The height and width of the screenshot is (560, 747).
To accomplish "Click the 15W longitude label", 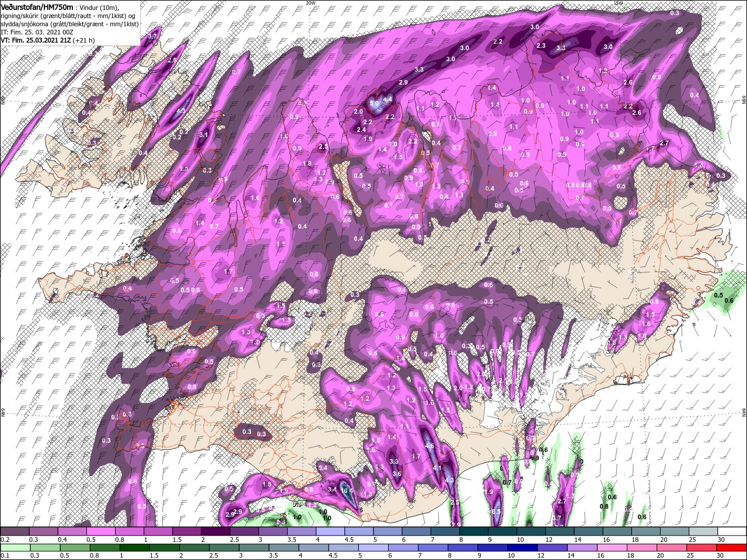I will click(x=618, y=3).
